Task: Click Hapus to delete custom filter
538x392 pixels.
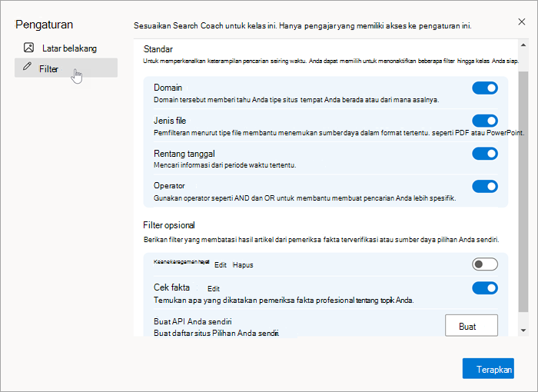Action: [x=243, y=265]
